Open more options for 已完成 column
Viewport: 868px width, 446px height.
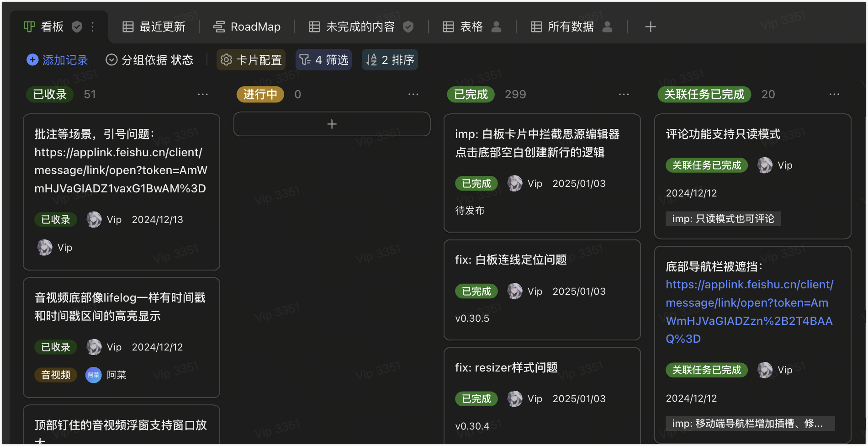tap(624, 94)
